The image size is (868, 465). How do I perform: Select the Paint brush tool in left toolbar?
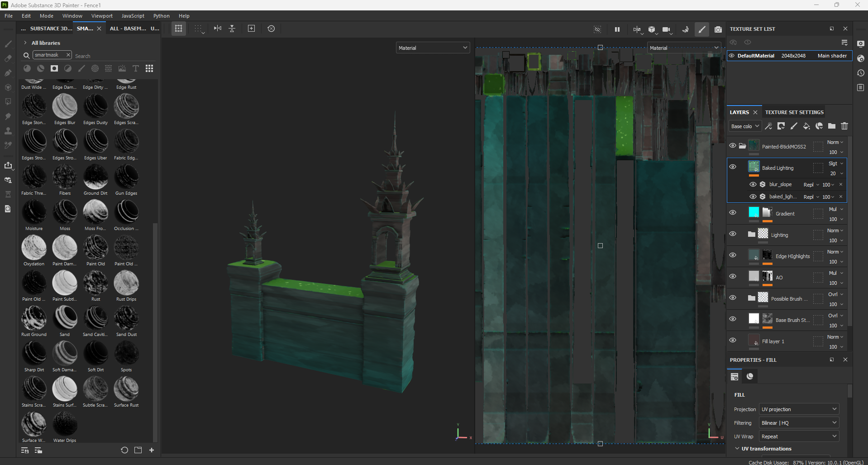(x=8, y=44)
